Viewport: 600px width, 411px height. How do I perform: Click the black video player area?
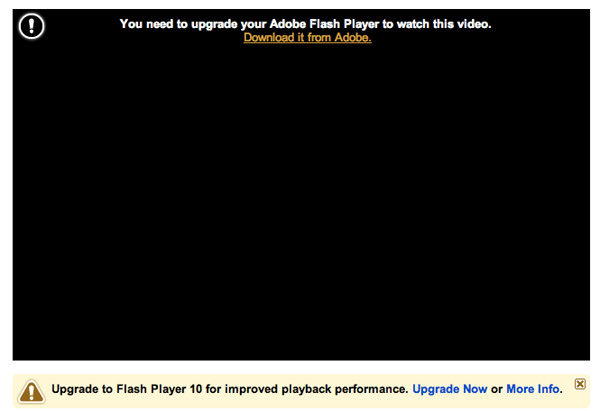click(x=301, y=184)
